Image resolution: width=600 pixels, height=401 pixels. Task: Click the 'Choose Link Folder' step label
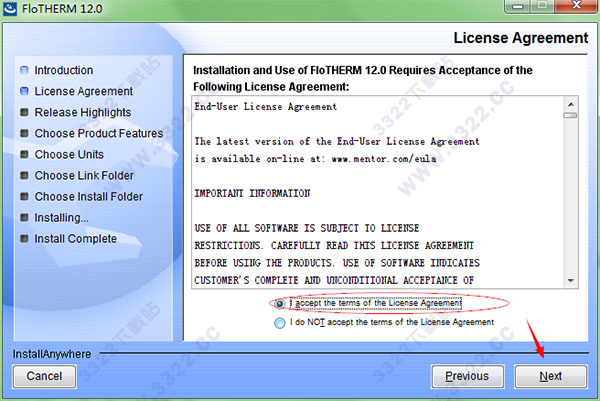[x=84, y=175]
